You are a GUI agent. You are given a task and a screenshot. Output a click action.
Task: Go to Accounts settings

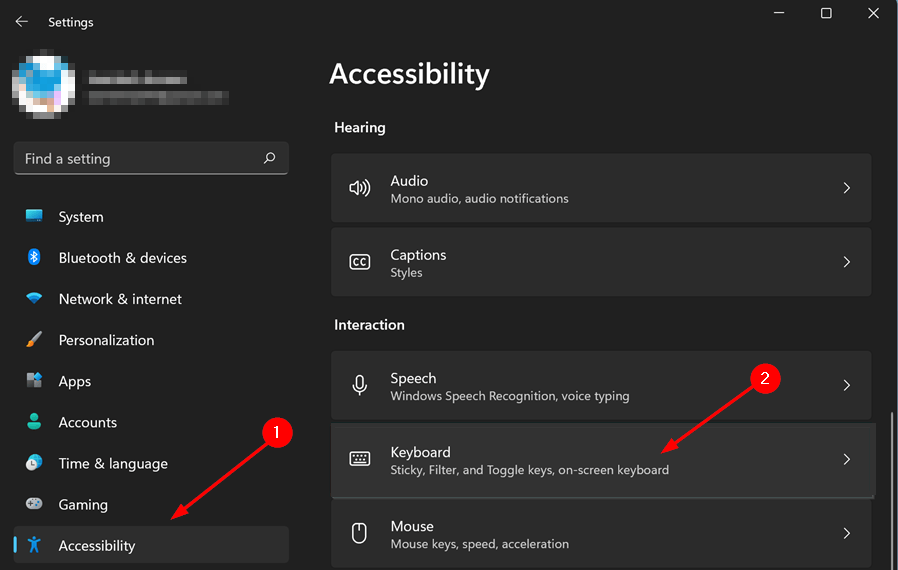pos(151,422)
